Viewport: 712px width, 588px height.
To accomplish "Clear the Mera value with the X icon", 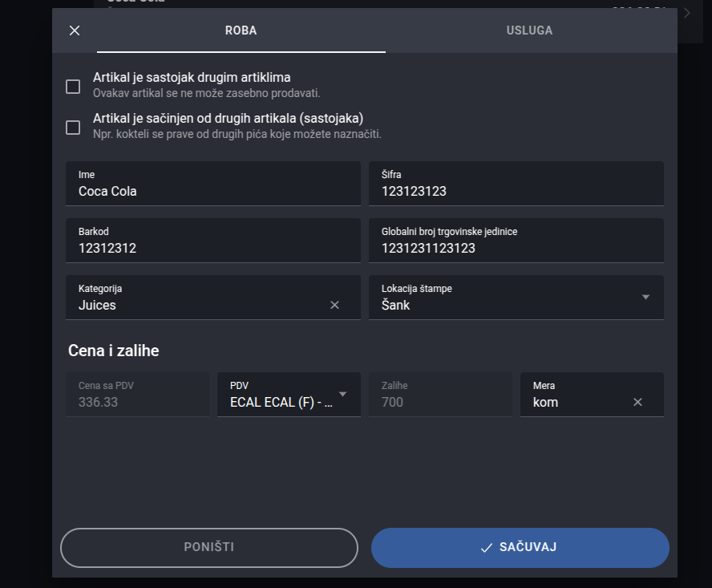I will click(637, 402).
